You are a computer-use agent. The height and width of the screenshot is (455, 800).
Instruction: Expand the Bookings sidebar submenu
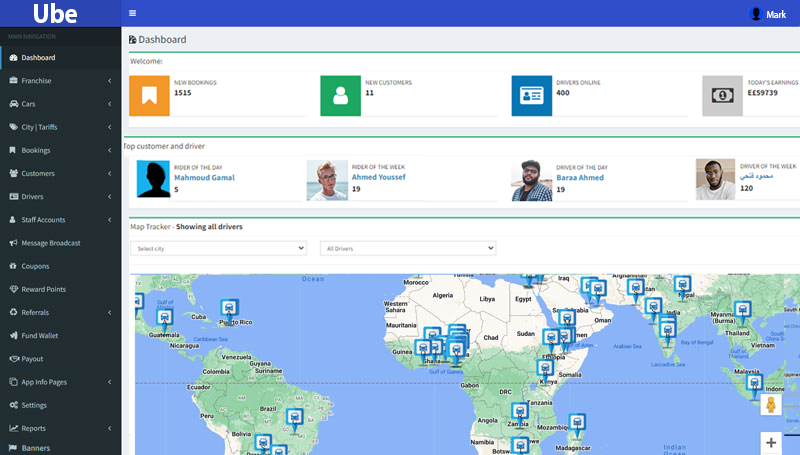click(60, 150)
